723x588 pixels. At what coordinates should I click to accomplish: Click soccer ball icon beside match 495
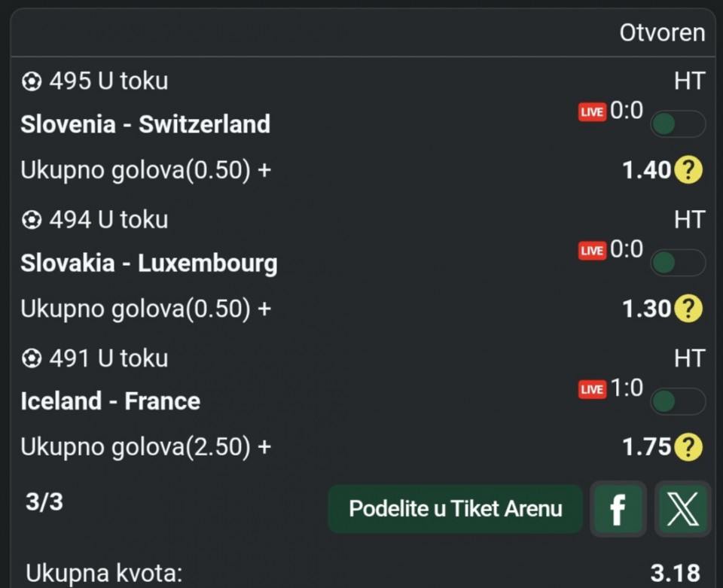click(32, 81)
